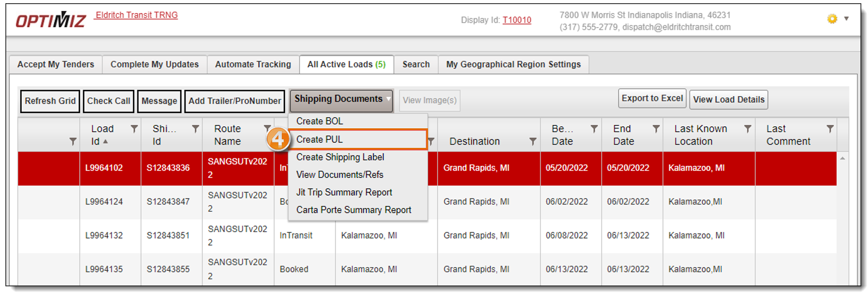
Task: Open My Geographical Region Settings tab
Action: (513, 65)
